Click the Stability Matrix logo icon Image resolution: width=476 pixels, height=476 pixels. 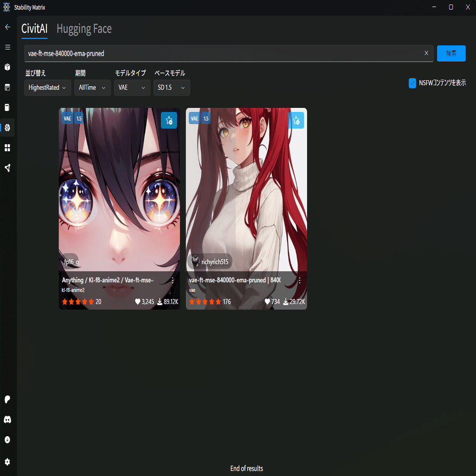[x=7, y=7]
